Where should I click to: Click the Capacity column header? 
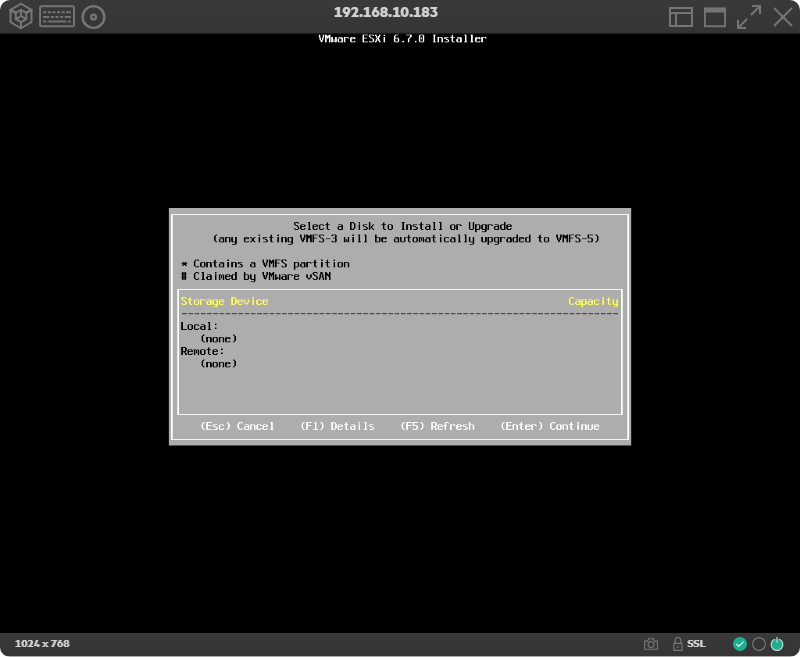tap(594, 301)
